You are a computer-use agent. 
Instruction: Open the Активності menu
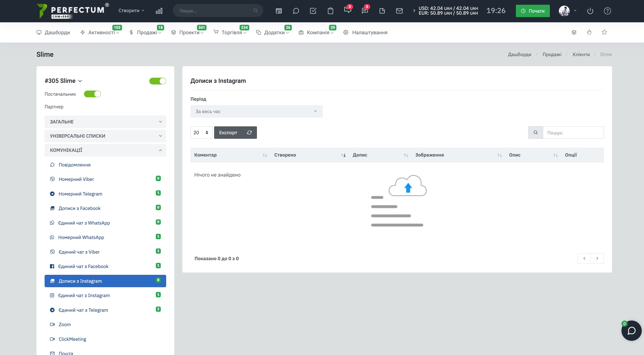(x=100, y=32)
